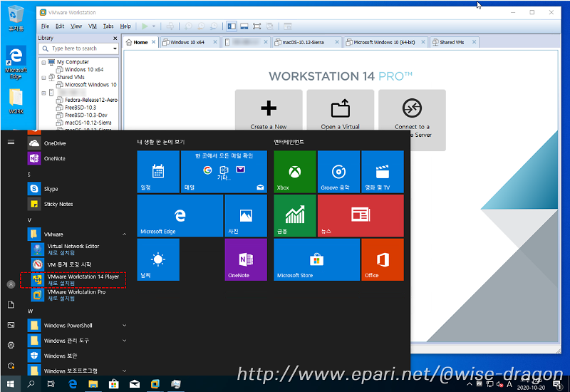Open the Office tile
Screen dimensions: 570x392
383,259
